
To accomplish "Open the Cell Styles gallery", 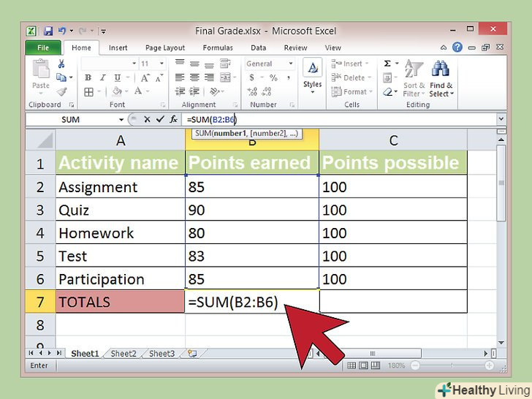I will [x=312, y=73].
